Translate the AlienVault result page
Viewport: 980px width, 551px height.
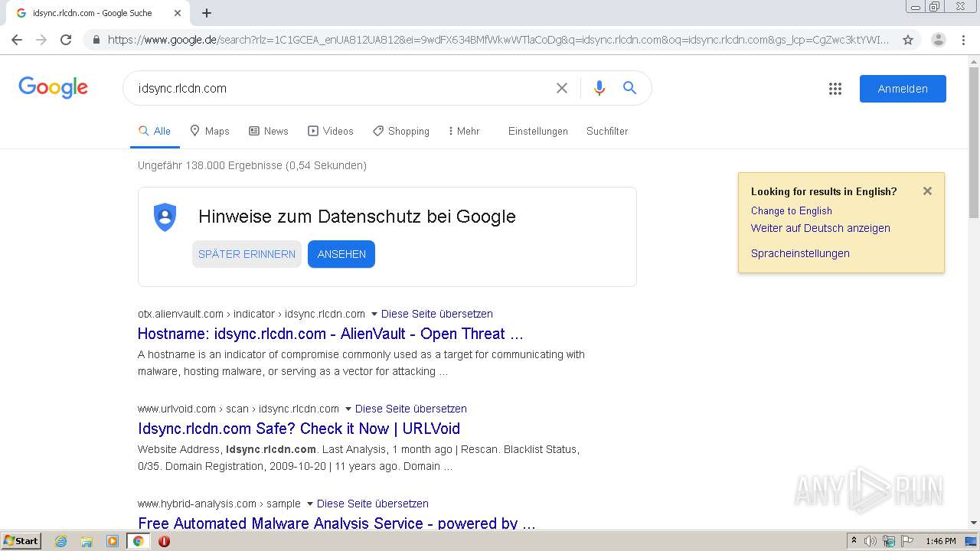[x=437, y=314]
